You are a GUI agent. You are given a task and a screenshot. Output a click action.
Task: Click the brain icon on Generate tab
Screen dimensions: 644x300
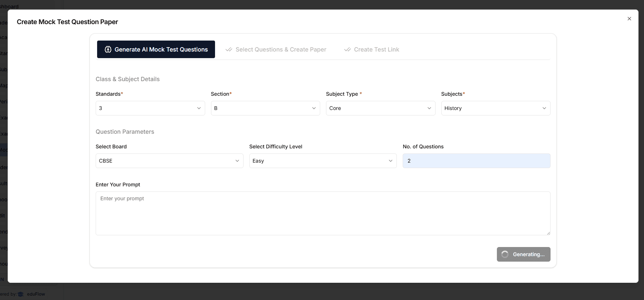pyautogui.click(x=108, y=49)
